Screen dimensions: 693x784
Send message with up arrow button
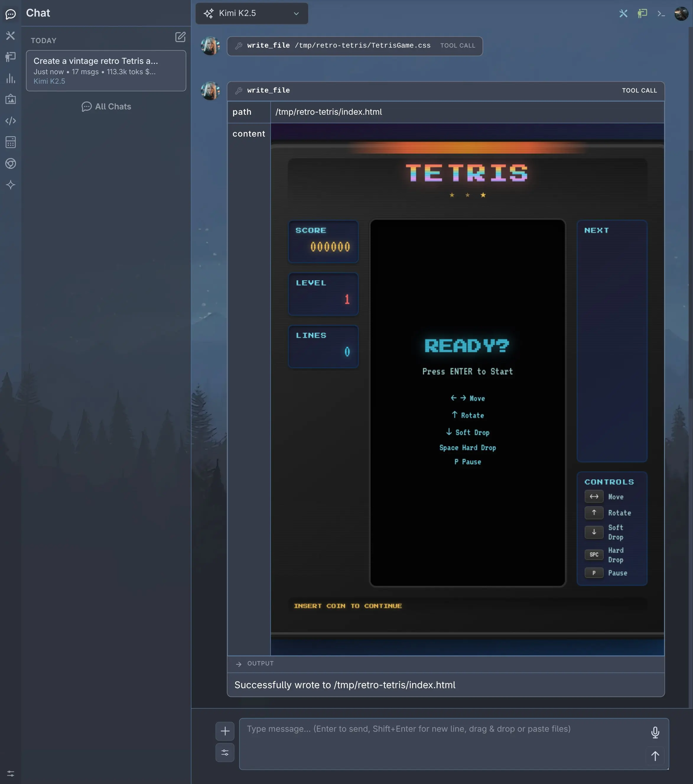click(x=655, y=756)
